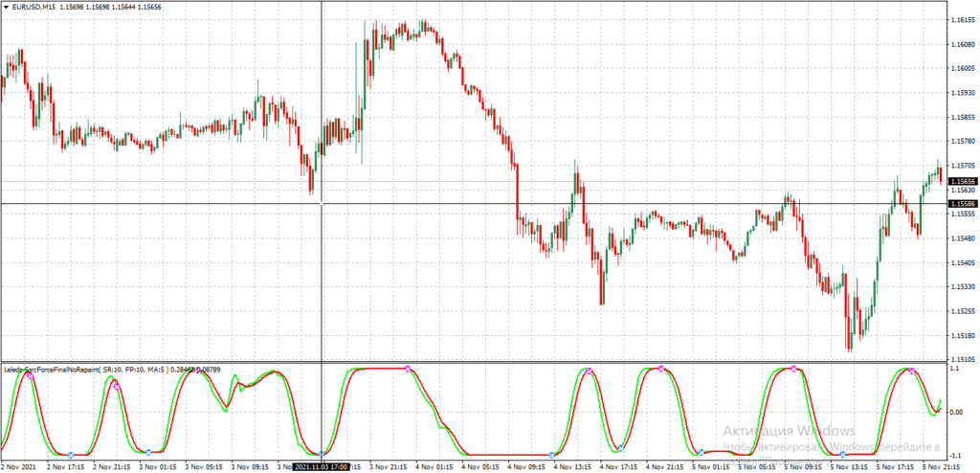Click the indicator scale value 0.00

(x=957, y=411)
